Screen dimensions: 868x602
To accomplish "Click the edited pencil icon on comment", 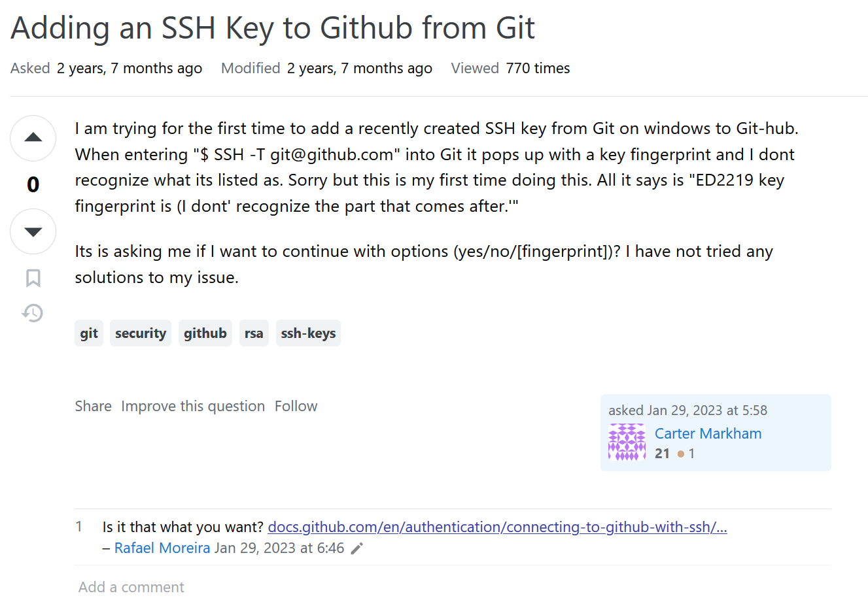I will tap(356, 548).
